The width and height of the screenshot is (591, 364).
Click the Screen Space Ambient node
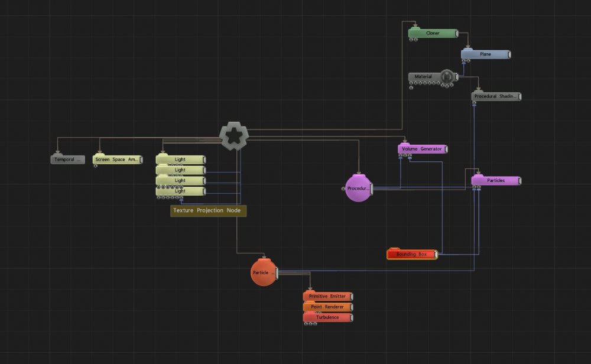(116, 160)
